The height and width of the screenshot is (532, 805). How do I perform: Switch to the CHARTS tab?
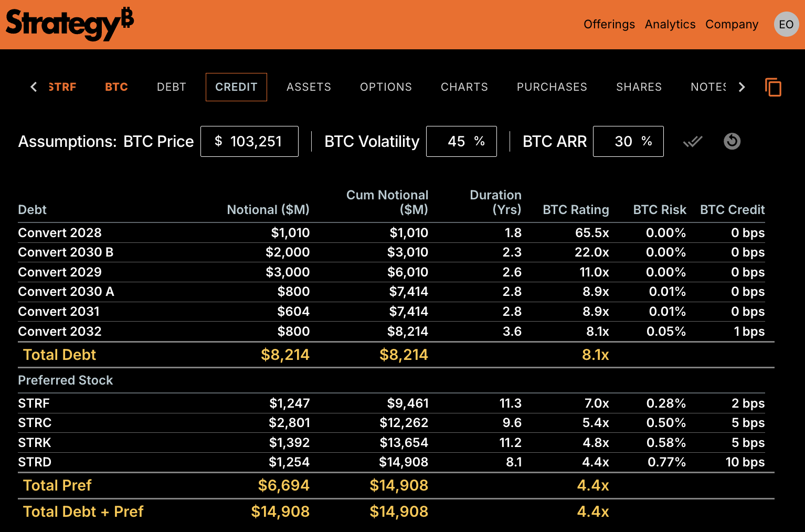(464, 87)
